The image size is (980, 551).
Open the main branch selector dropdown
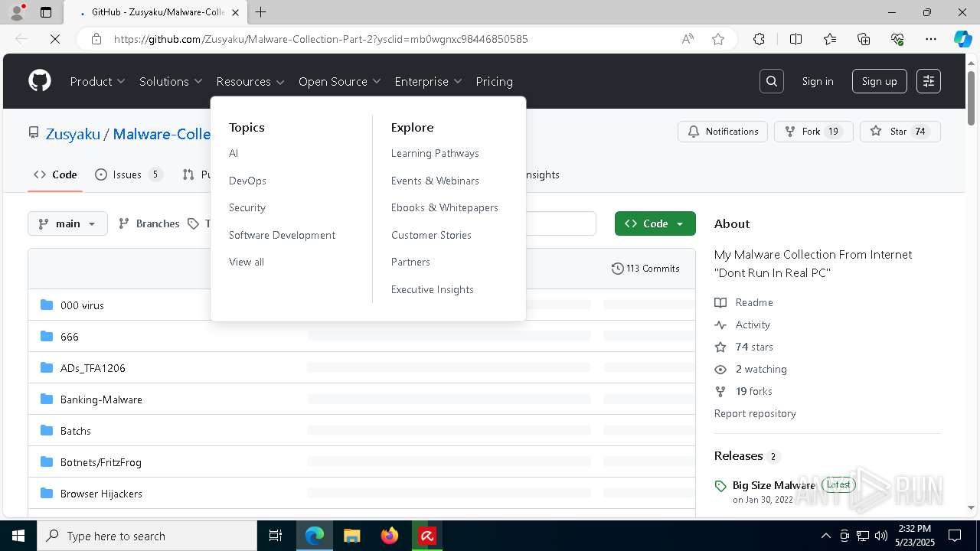click(67, 223)
